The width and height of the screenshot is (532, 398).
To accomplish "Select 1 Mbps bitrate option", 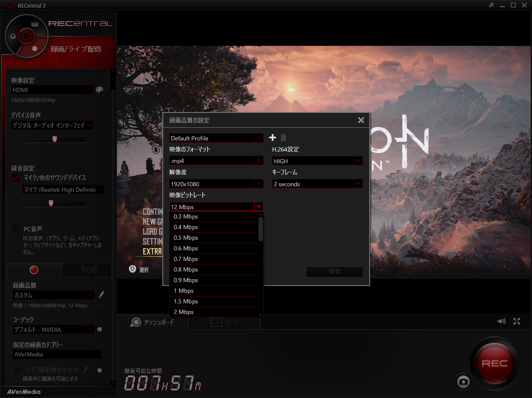I will click(x=214, y=291).
